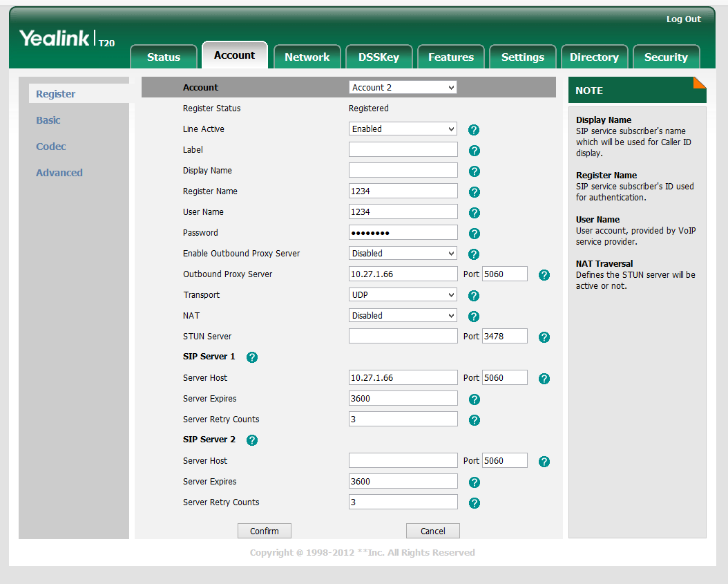This screenshot has width=728, height=584.
Task: Open the Line Active dropdown
Action: (403, 129)
